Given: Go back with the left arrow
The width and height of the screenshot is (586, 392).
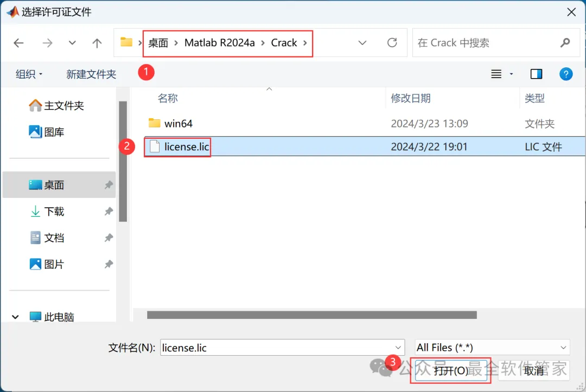Looking at the screenshot, I should pyautogui.click(x=18, y=43).
